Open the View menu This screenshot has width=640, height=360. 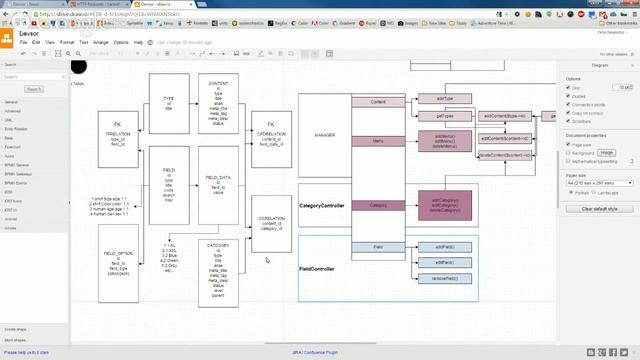(50, 42)
